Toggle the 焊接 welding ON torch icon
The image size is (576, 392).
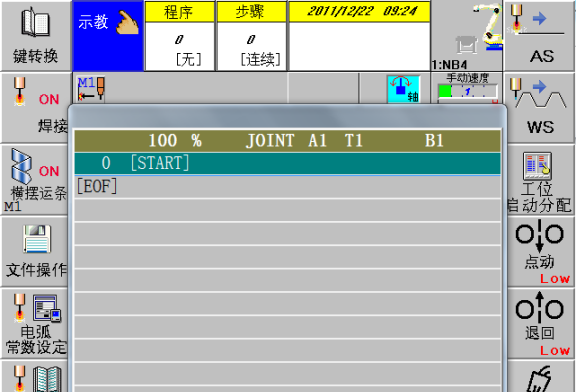click(x=35, y=107)
